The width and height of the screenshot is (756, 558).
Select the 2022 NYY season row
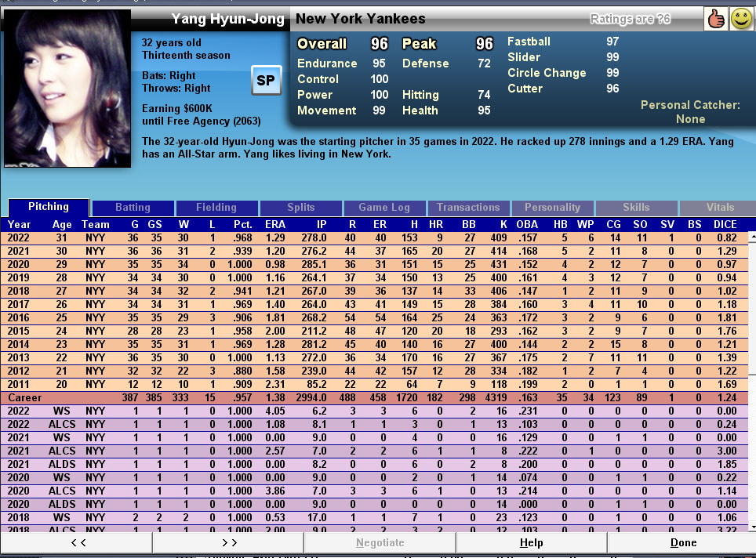coord(373,238)
